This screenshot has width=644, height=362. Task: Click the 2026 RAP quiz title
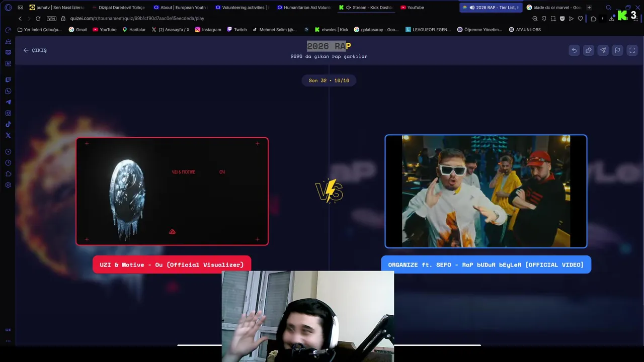(x=329, y=46)
